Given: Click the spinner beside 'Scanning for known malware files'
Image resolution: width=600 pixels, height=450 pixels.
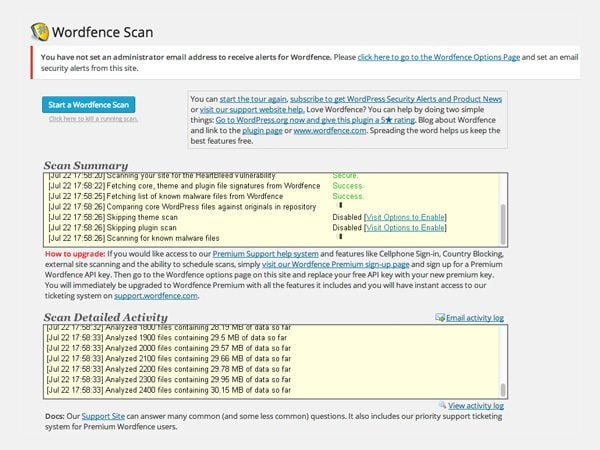Looking at the screenshot, I should coord(340,237).
